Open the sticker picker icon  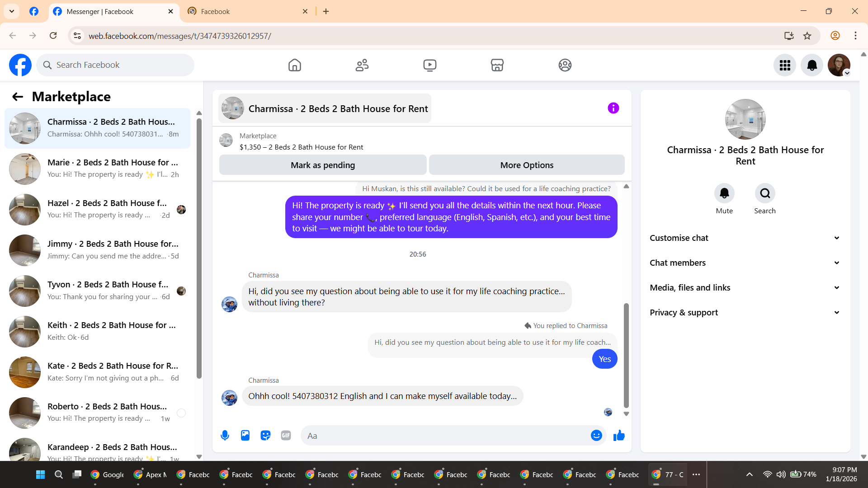tap(265, 436)
